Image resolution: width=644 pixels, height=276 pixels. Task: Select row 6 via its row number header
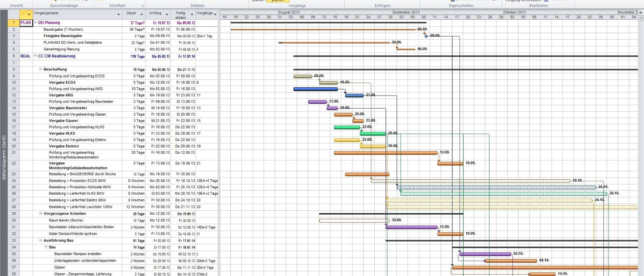(13, 56)
